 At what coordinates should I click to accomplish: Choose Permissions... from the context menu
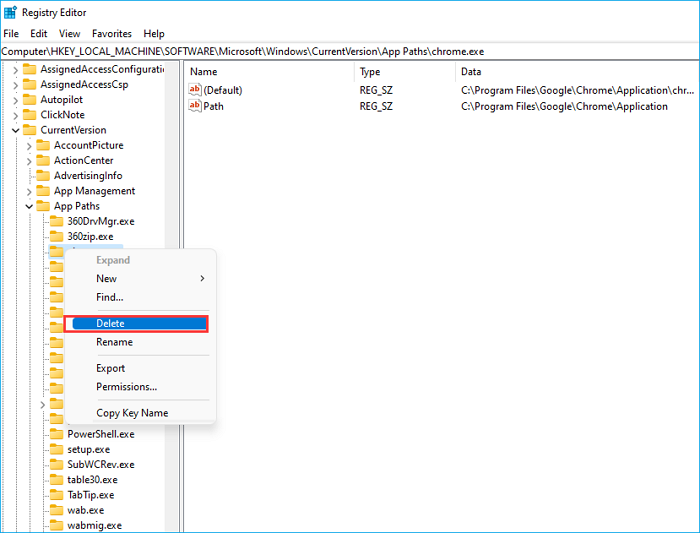coord(126,387)
